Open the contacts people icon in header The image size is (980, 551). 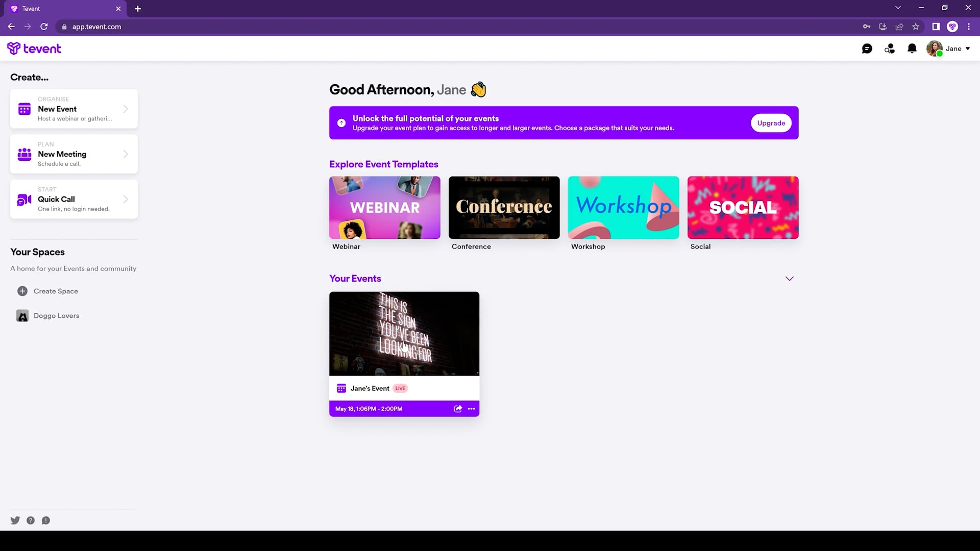pos(890,48)
